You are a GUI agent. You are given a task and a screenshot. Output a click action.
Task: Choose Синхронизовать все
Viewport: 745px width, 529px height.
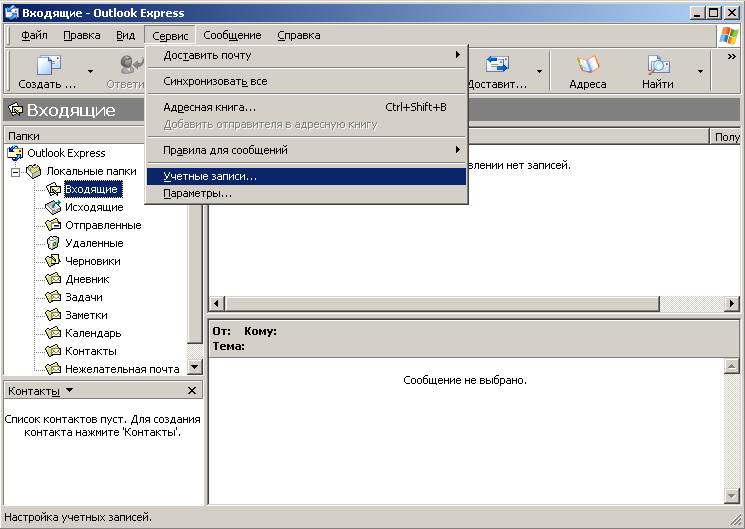(306, 81)
